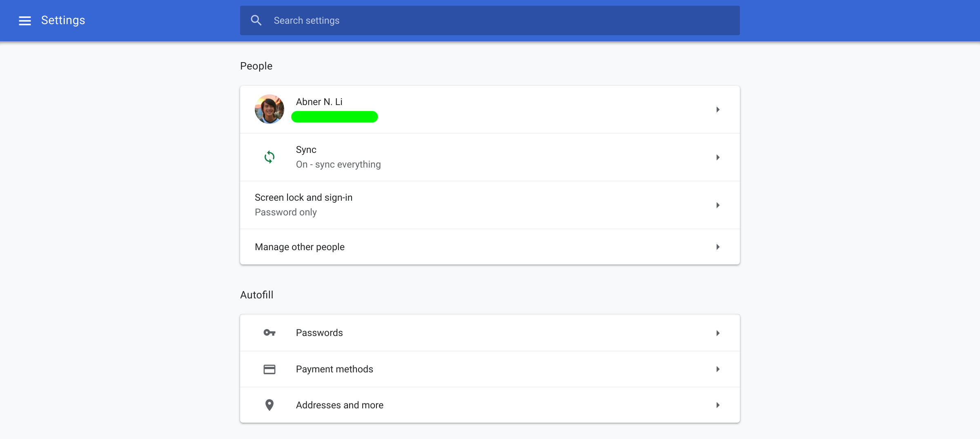Screen dimensions: 980x439
Task: Click the green Sync status icon
Action: 269,157
